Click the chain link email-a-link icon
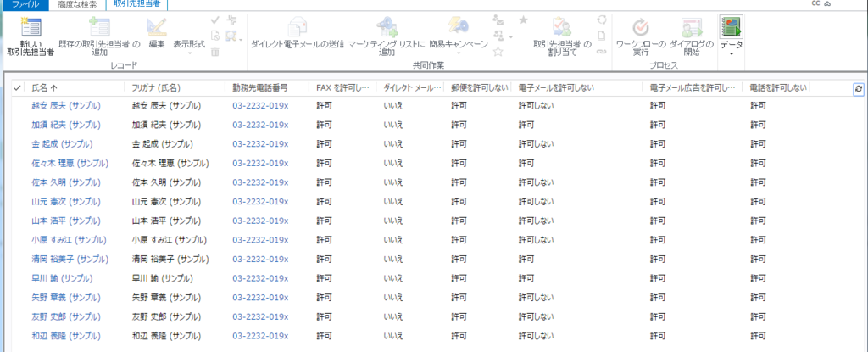 coord(602,52)
